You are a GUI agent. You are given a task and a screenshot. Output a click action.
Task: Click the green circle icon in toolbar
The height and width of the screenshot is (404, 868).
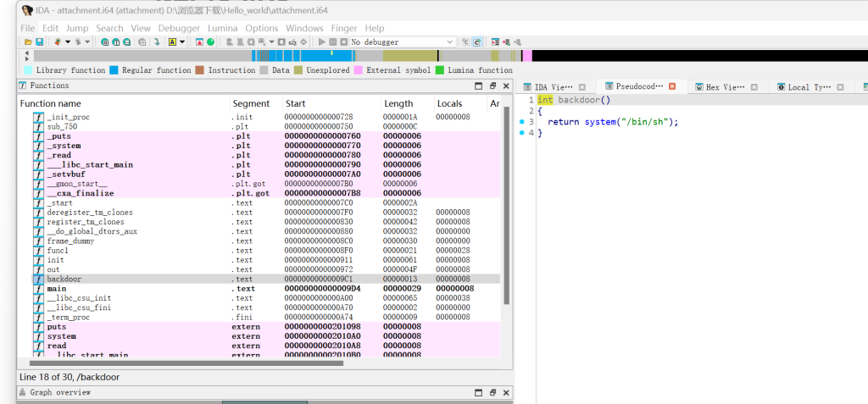pos(210,42)
